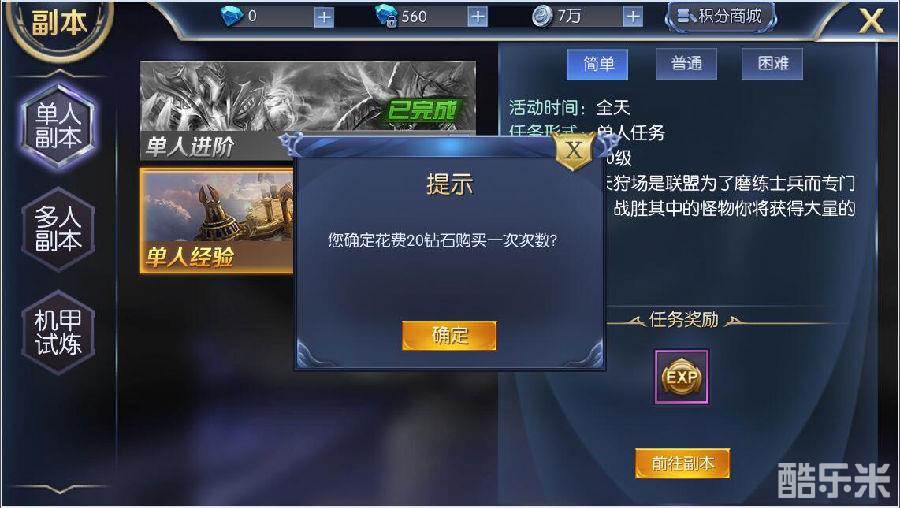This screenshot has width=900, height=508.
Task: Switch to 多人副本 sidebar category
Action: click(x=58, y=229)
